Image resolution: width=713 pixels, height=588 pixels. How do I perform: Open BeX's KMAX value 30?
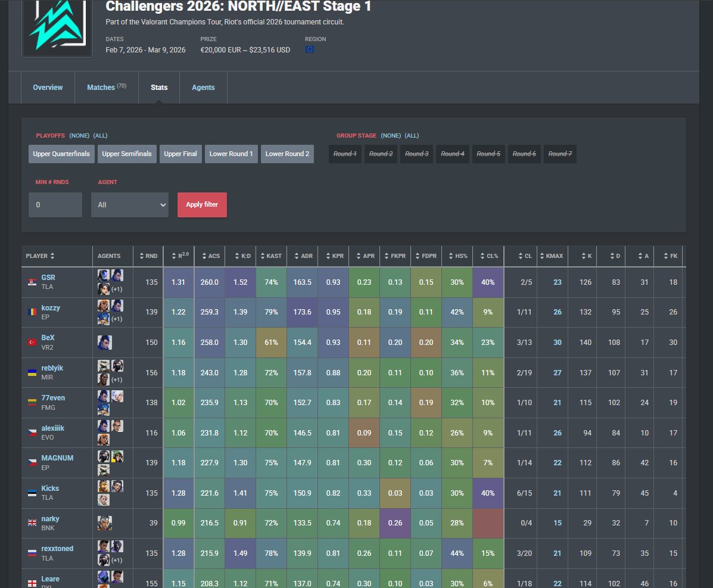(x=557, y=343)
